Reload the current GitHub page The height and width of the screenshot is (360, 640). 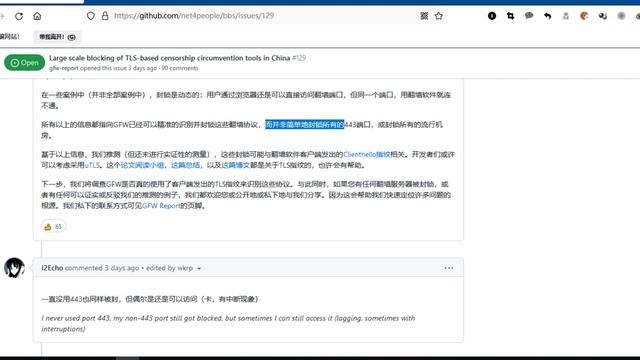point(19,16)
